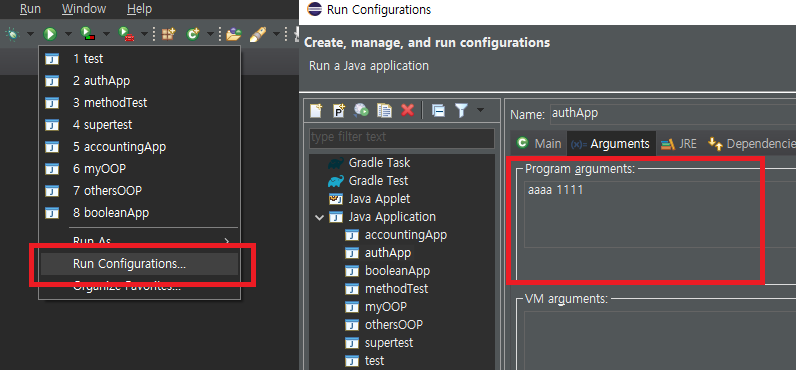Open the filter options dropdown arrow
Viewport: 796px width, 370px height.
(x=480, y=110)
